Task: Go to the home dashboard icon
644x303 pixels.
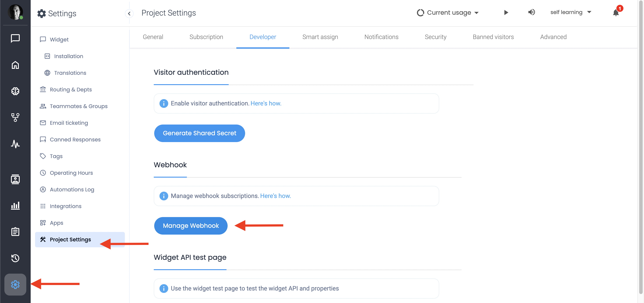Action: 15,65
